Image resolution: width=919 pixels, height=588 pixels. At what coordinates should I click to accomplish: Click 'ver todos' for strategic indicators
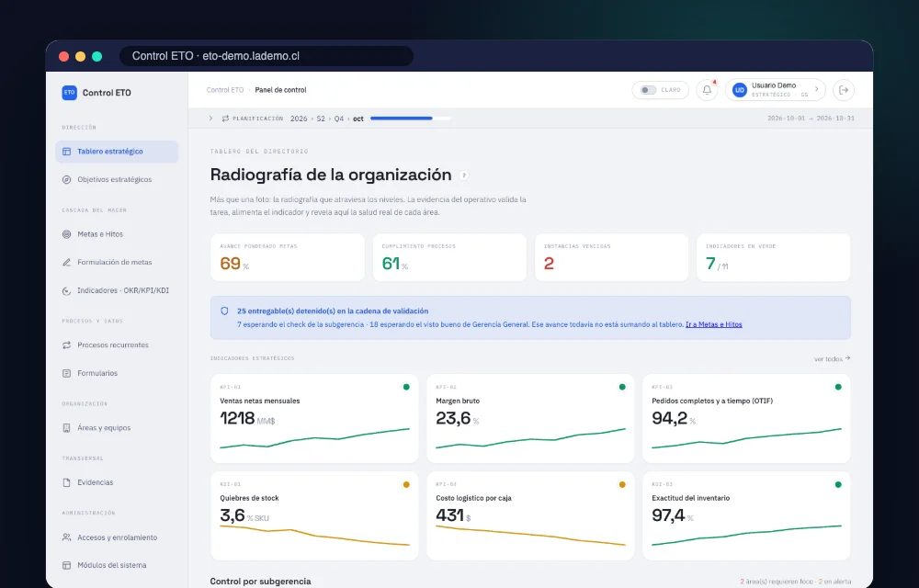click(833, 358)
